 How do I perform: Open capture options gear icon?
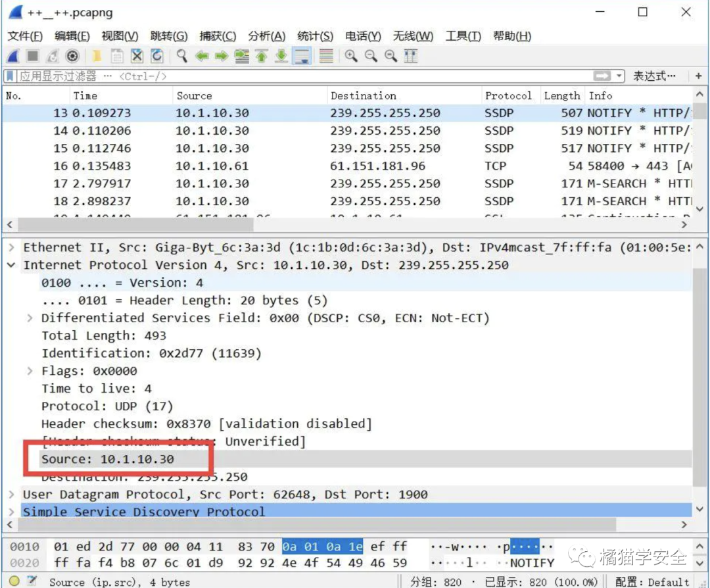[x=72, y=56]
